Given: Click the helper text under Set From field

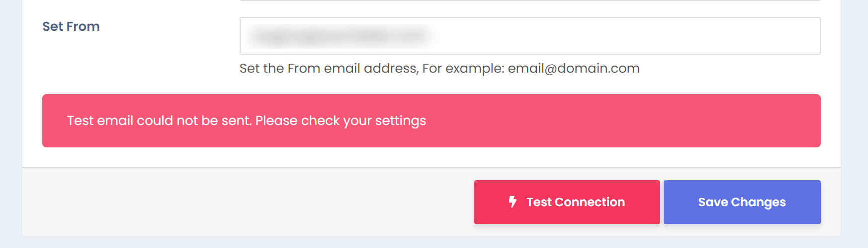Looking at the screenshot, I should 439,68.
